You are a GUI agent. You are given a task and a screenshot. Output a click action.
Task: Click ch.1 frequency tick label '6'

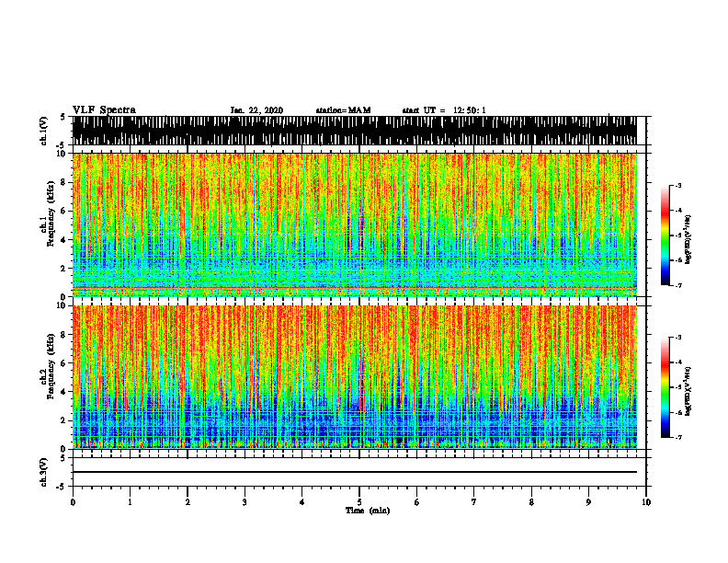click(x=65, y=211)
